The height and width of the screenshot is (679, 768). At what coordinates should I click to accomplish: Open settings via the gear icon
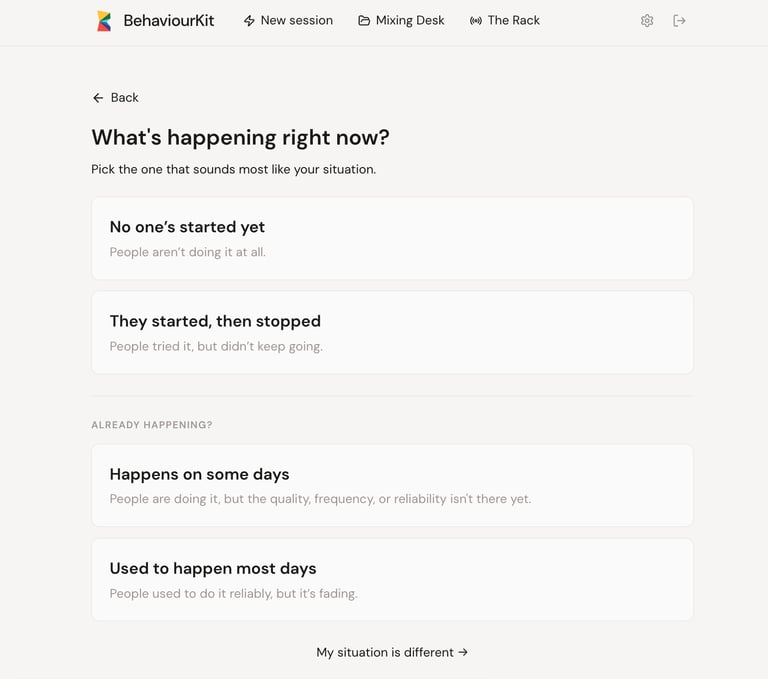coord(647,21)
